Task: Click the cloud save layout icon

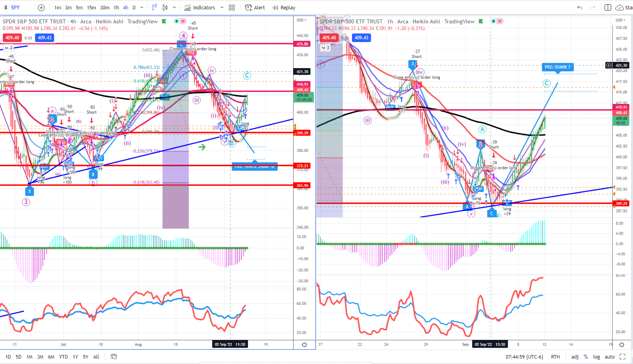Action: 619,7
